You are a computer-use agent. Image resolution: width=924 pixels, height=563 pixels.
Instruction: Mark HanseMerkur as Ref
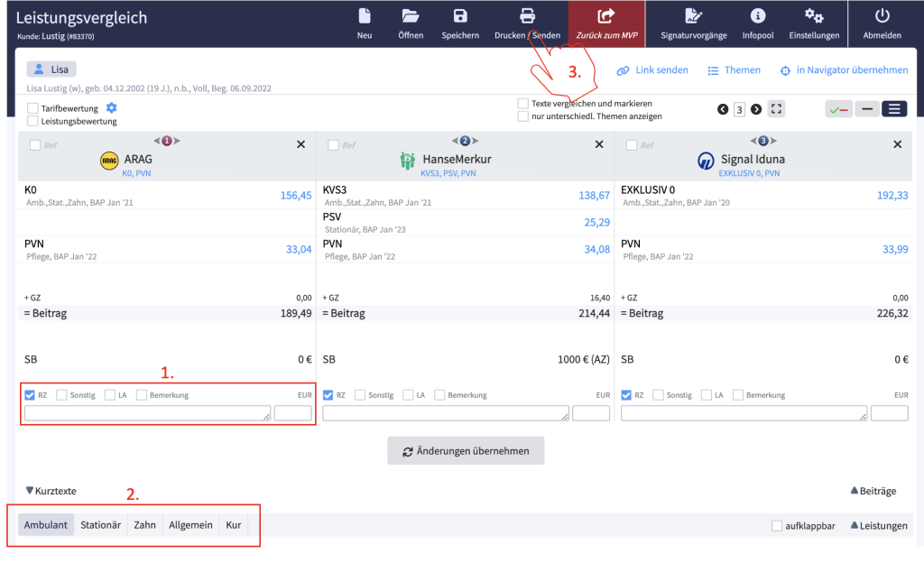click(334, 145)
